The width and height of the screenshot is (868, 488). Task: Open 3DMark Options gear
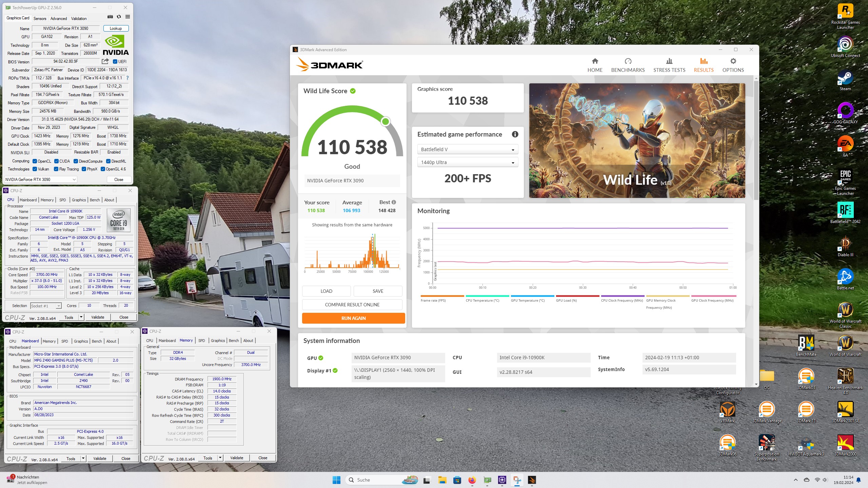pos(733,65)
